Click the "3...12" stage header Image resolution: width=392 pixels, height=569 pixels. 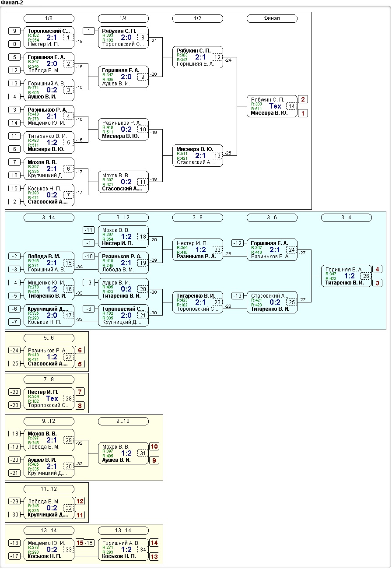(123, 218)
